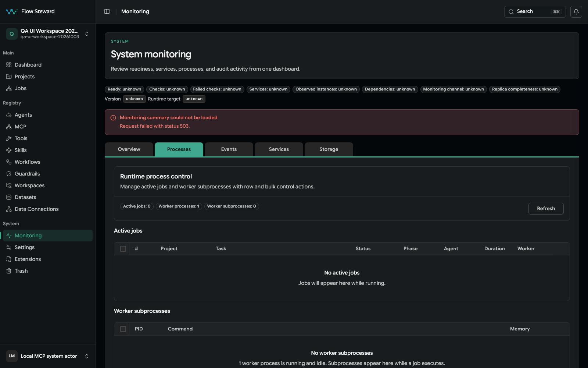Open the Settings page link
Image resolution: width=588 pixels, height=368 pixels.
coord(48,247)
